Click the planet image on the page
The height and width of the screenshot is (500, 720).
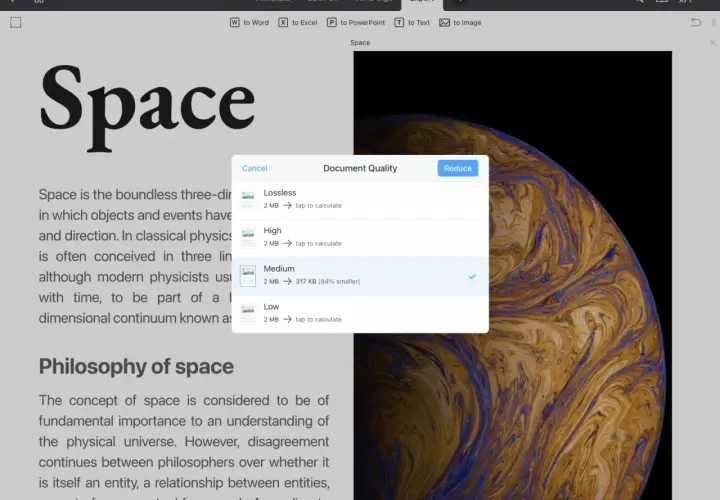(x=512, y=275)
